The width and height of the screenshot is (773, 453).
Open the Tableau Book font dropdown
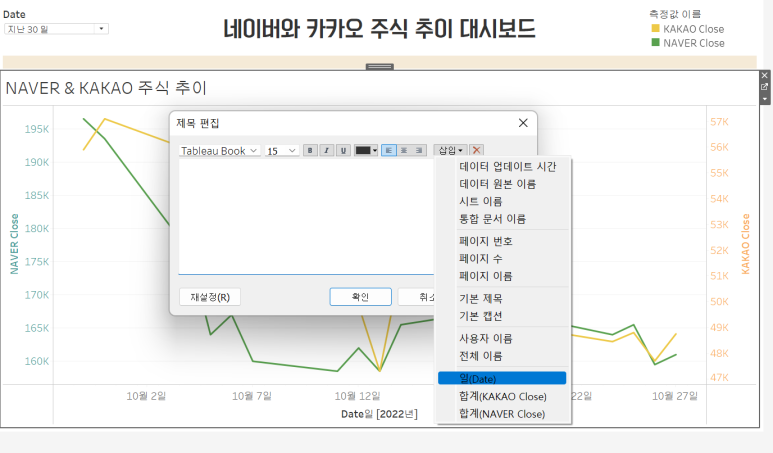(219, 150)
